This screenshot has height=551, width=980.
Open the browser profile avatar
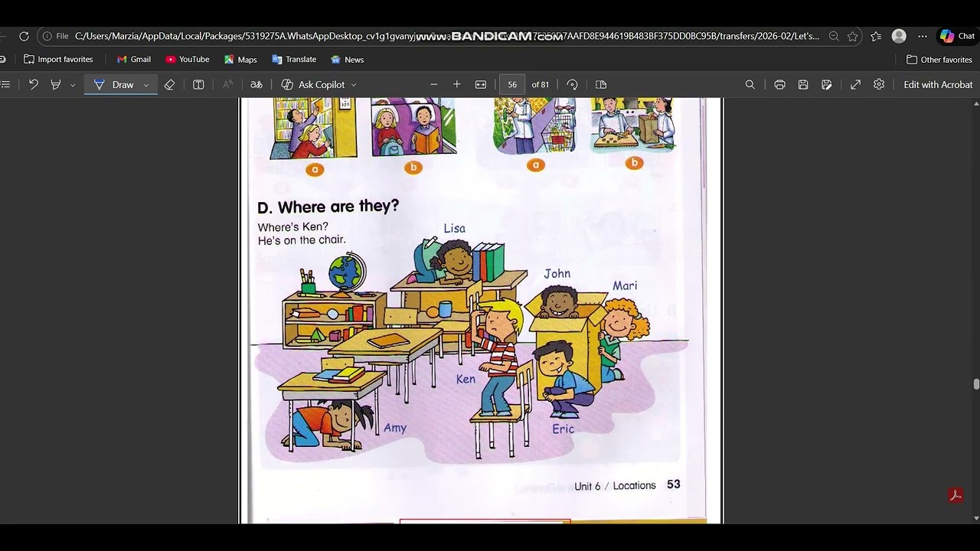(x=899, y=36)
